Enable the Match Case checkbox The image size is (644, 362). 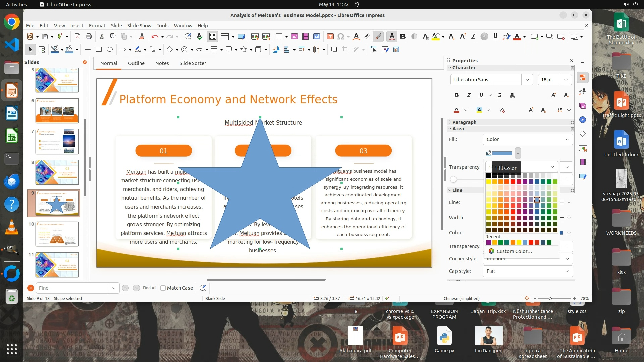[163, 288]
